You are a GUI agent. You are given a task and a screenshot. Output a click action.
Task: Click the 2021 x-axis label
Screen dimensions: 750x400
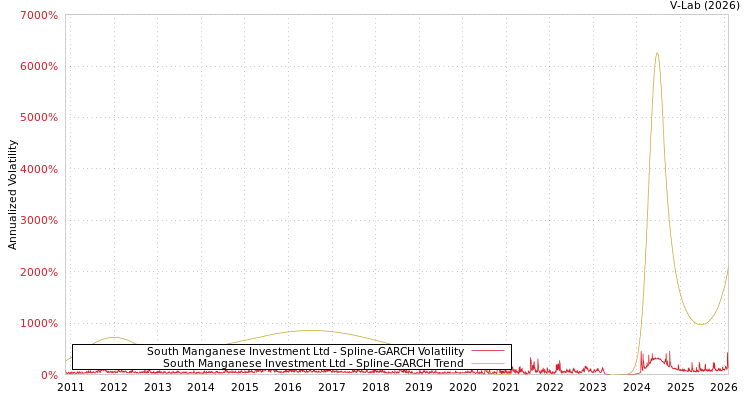tap(506, 387)
